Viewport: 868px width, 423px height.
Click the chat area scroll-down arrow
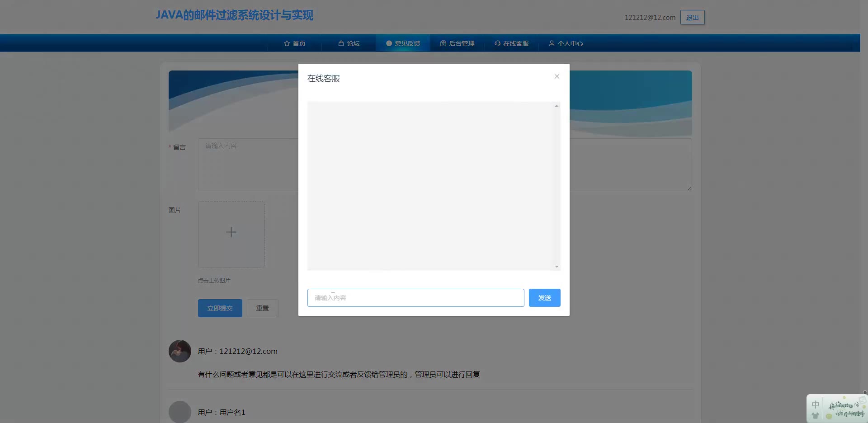557,267
